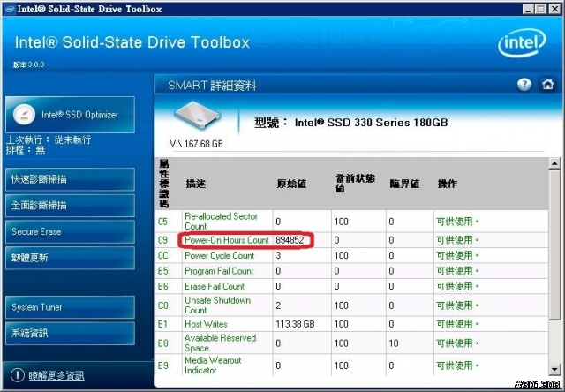The width and height of the screenshot is (565, 392).
Task: Click attribute ID B6
Action: tap(162, 286)
